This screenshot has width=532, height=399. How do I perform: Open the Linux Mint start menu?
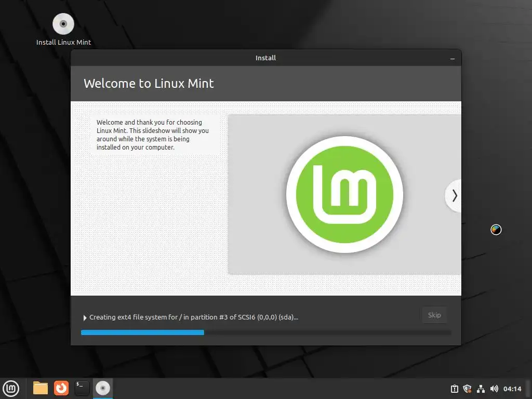click(x=11, y=389)
